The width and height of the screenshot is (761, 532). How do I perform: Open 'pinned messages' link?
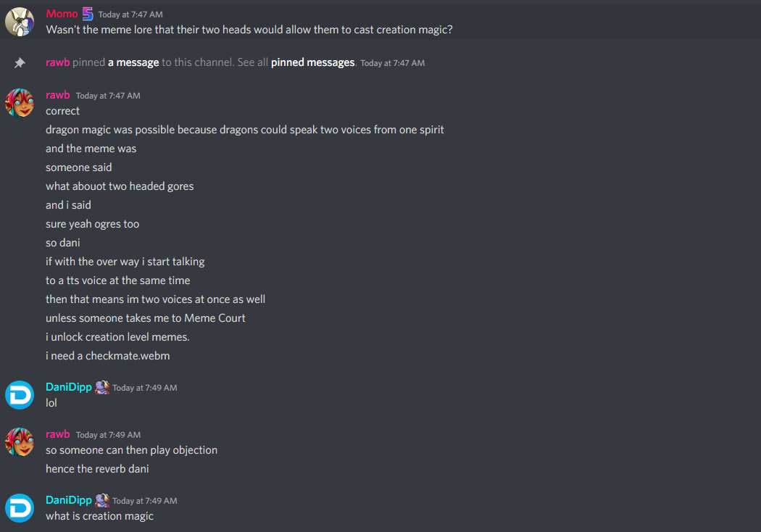312,62
